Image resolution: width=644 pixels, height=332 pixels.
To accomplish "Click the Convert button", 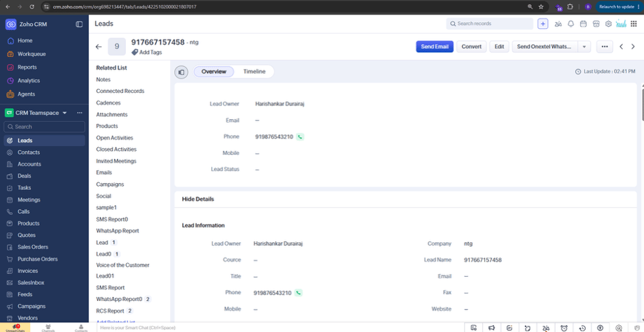I will coord(471,46).
